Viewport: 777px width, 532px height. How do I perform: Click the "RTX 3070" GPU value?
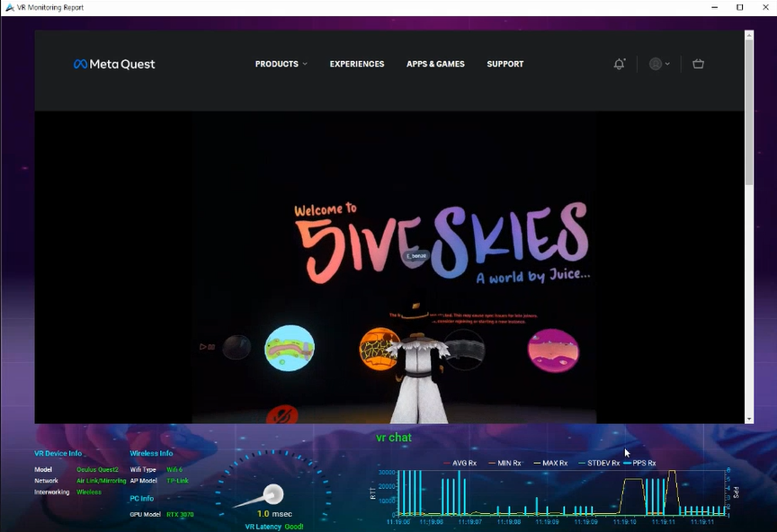pyautogui.click(x=180, y=515)
